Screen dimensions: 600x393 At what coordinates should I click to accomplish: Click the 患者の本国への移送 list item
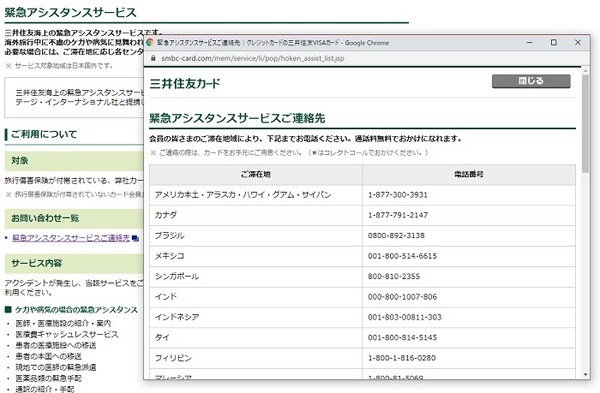coord(49,357)
